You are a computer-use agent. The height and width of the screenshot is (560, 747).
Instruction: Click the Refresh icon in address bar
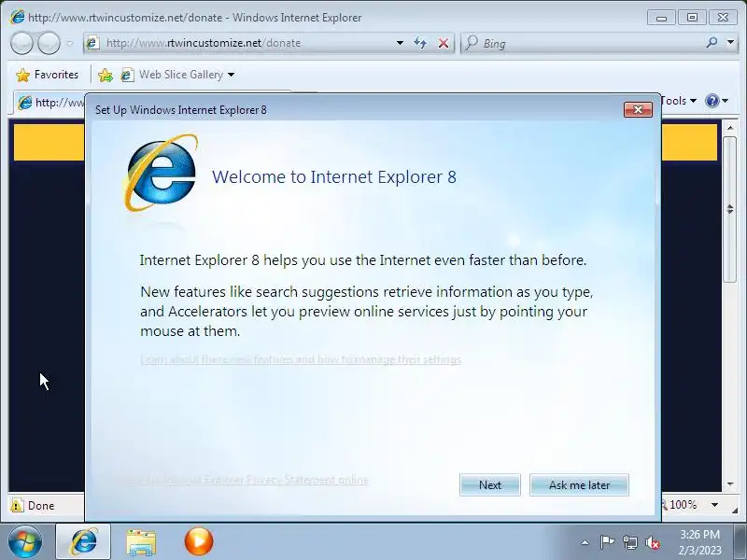coord(420,43)
